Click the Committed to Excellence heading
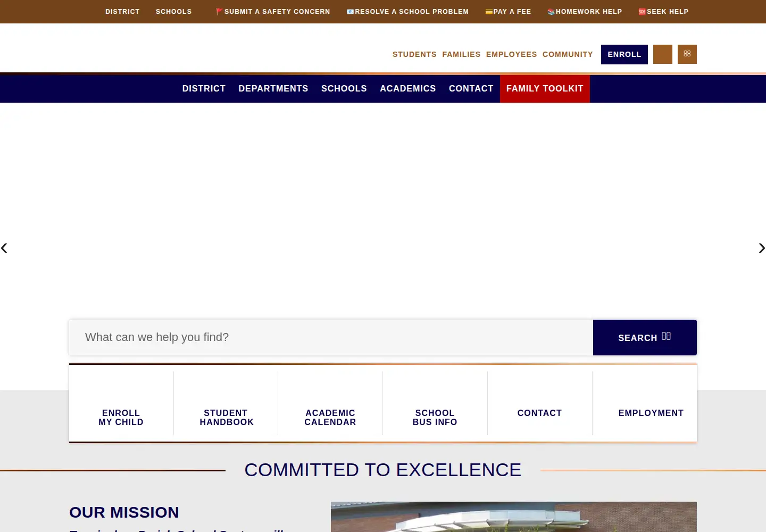 [x=383, y=470]
